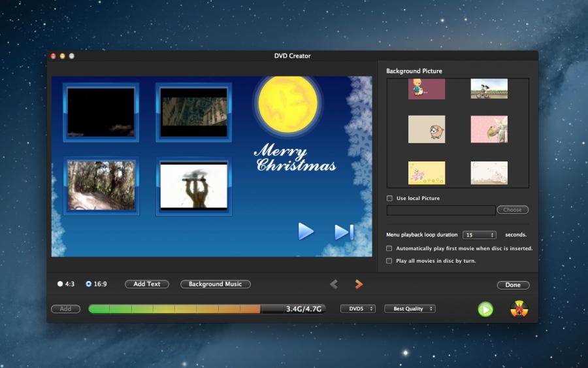The image size is (588, 368).
Task: Click the DVD Creator window title
Action: coord(292,56)
